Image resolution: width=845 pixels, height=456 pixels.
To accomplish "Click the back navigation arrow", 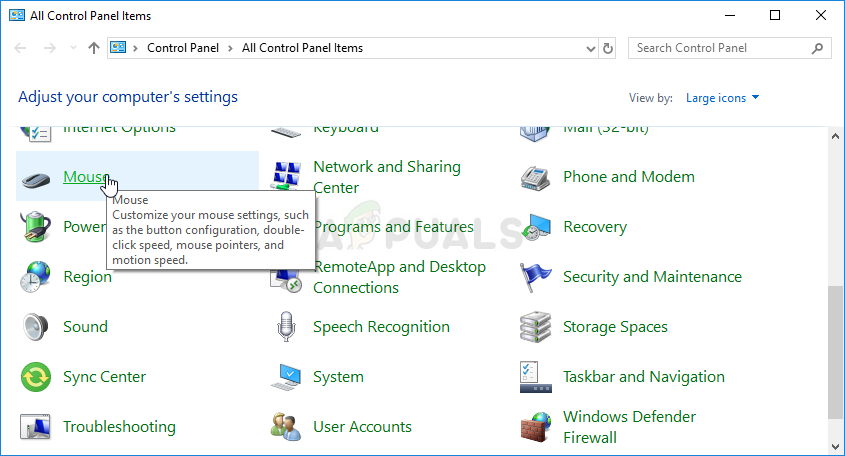I will pyautogui.click(x=20, y=48).
